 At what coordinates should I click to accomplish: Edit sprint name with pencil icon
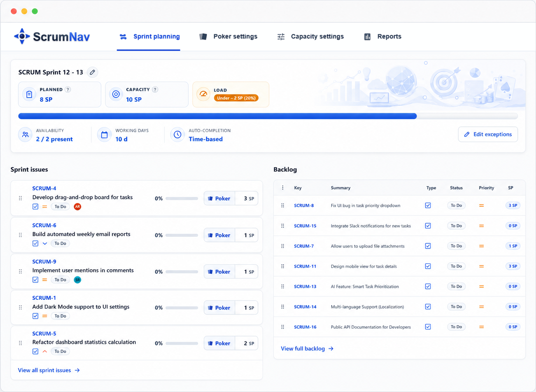click(x=93, y=72)
